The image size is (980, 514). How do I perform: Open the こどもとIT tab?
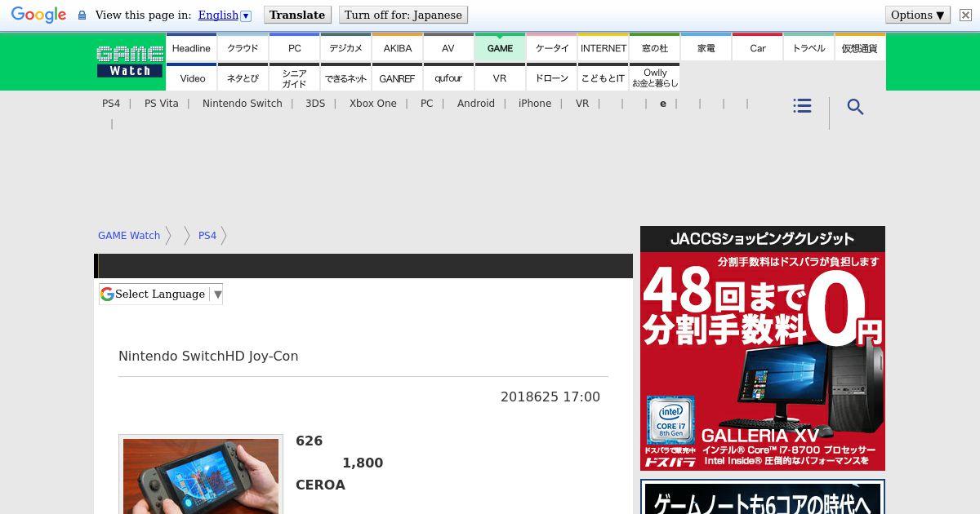603,78
